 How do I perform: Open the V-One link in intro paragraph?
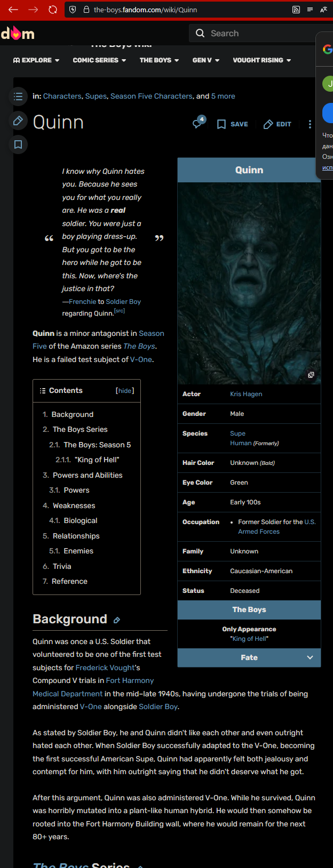coord(141,359)
